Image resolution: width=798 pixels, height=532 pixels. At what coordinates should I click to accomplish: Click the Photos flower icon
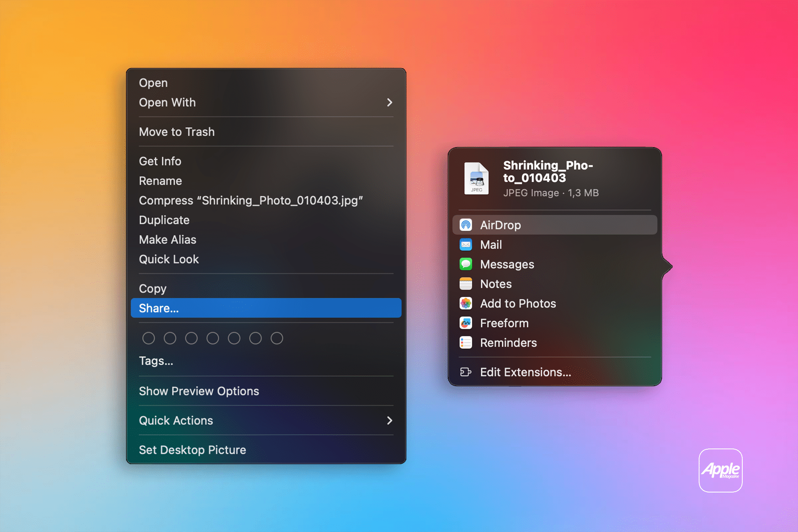pyautogui.click(x=465, y=303)
